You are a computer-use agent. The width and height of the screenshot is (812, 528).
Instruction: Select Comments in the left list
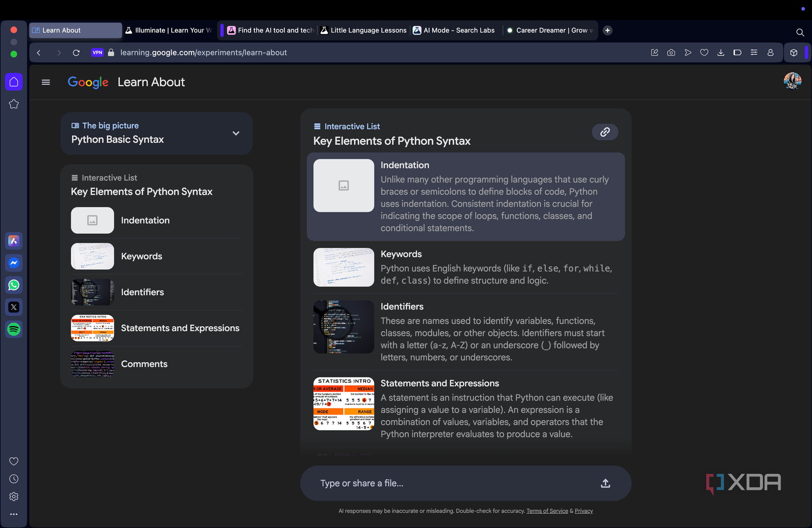tap(156, 364)
